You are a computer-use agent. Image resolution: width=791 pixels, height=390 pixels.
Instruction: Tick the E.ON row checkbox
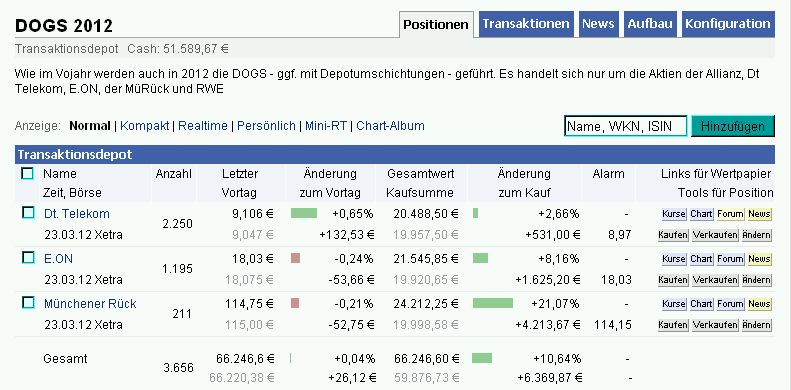pos(28,258)
